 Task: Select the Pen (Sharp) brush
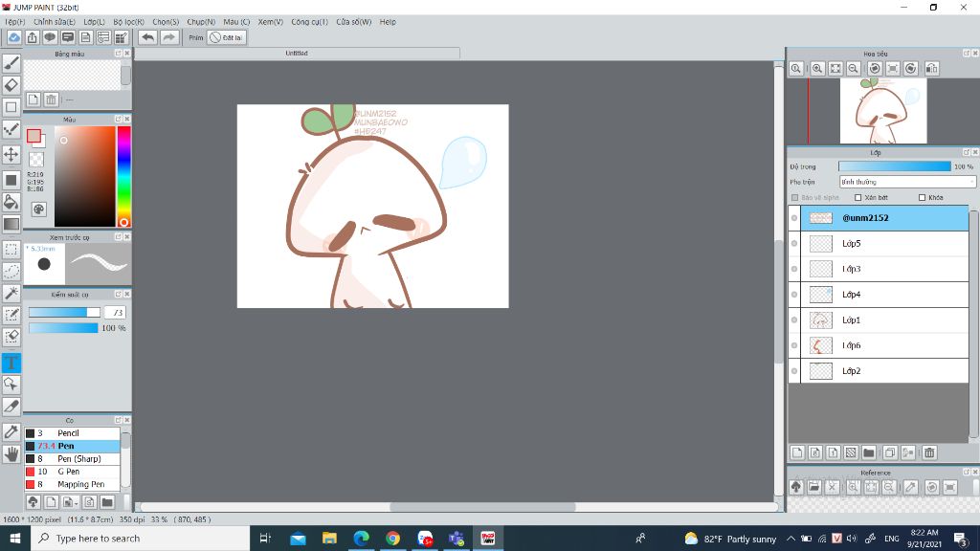[72, 458]
